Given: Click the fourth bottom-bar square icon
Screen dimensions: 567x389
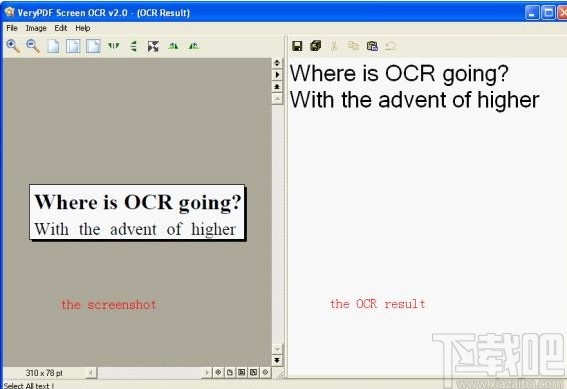Looking at the screenshot, I should pos(253,372).
